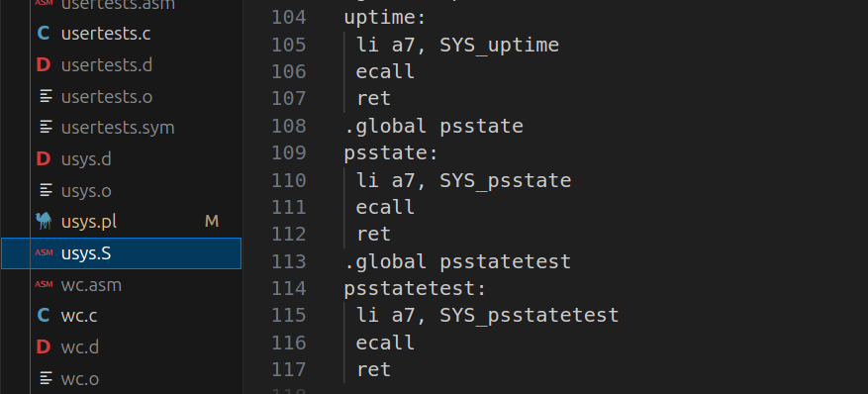Click the M modified badge on usys.pl
Viewport: 868px width, 394px height.
click(212, 222)
